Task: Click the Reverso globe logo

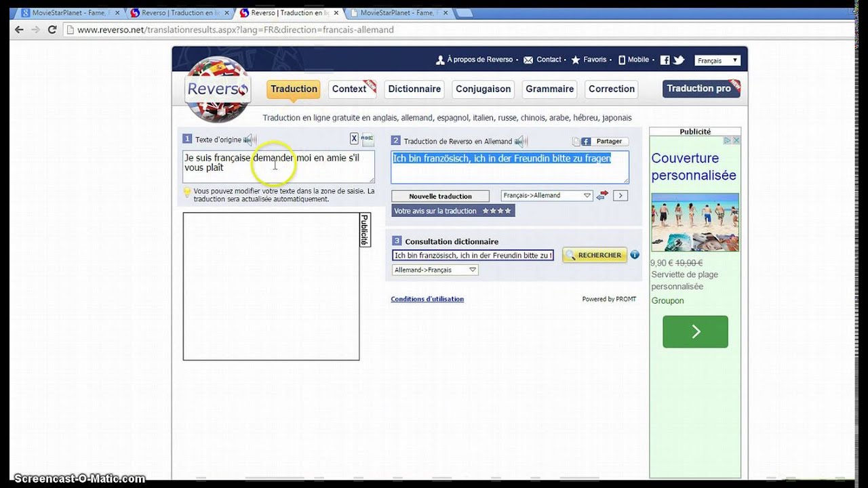Action: 218,89
